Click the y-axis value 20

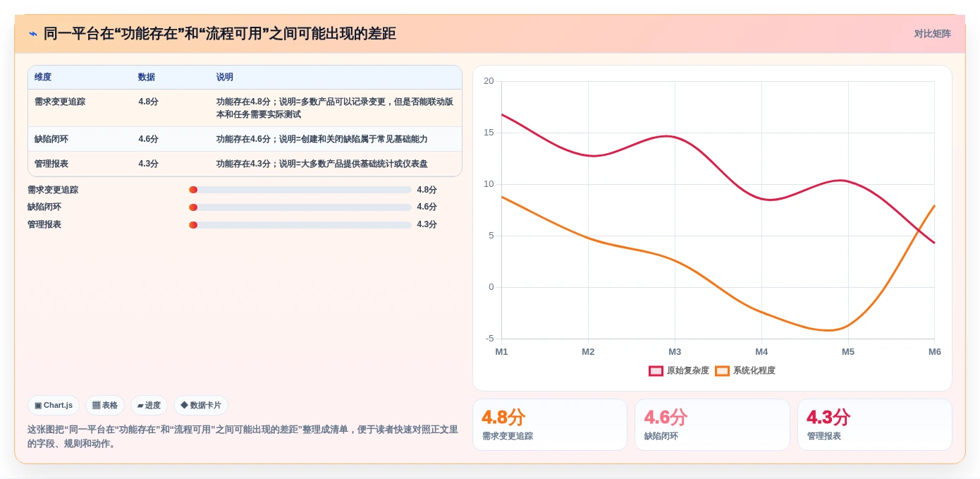click(489, 81)
